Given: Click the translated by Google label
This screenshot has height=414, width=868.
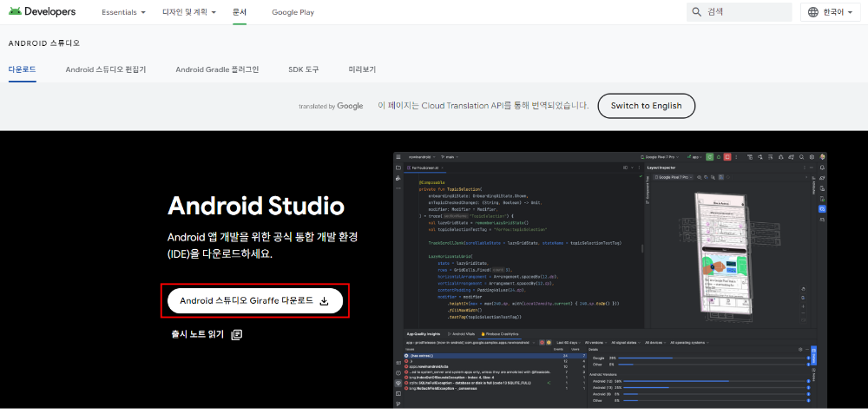Looking at the screenshot, I should coord(331,106).
